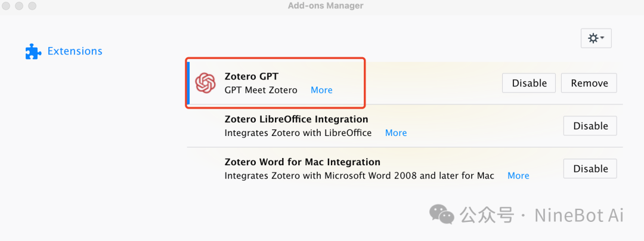Select the Zotero GPT title text
Viewport: 644px width, 241px height.
[252, 76]
